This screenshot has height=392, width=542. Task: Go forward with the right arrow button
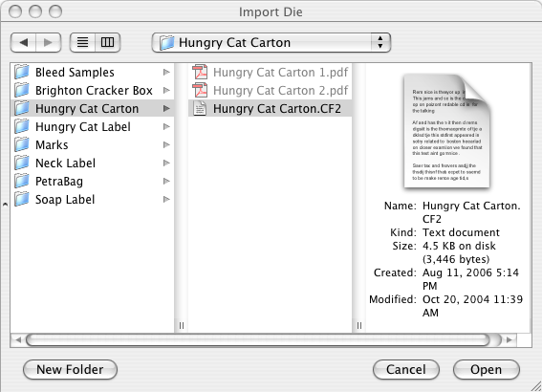49,42
